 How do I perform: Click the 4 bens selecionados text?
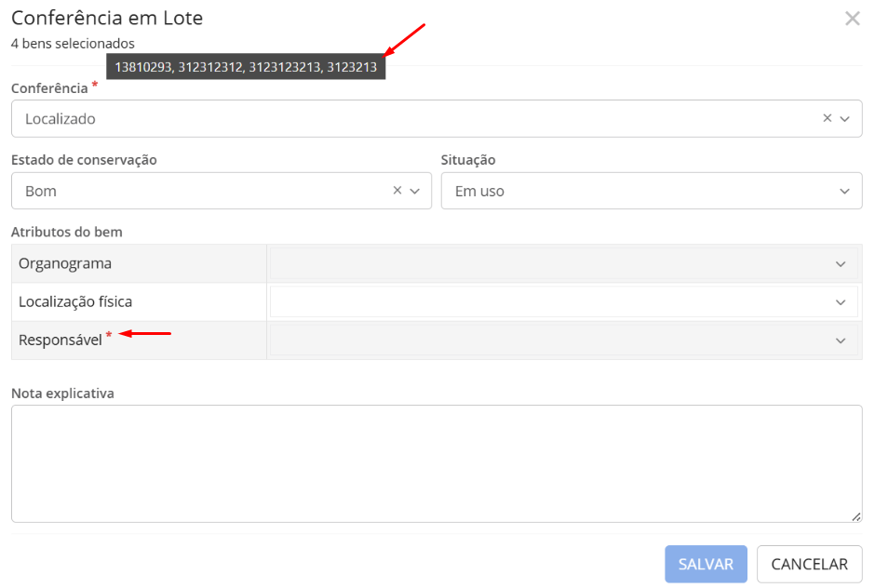point(73,44)
